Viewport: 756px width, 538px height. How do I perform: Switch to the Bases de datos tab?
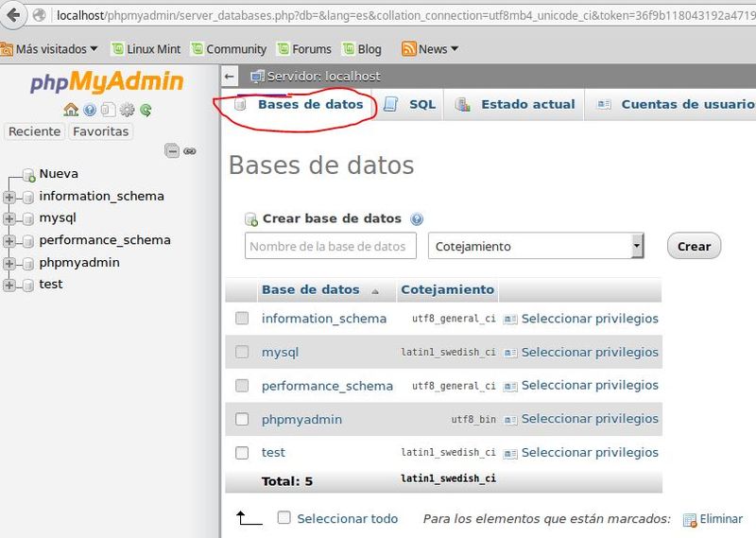pyautogui.click(x=300, y=104)
